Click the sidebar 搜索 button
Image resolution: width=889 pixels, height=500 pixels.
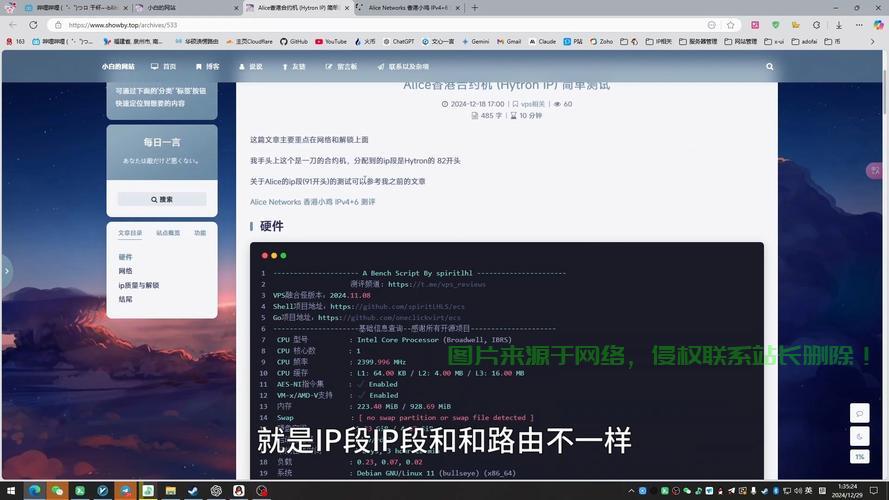pos(161,199)
